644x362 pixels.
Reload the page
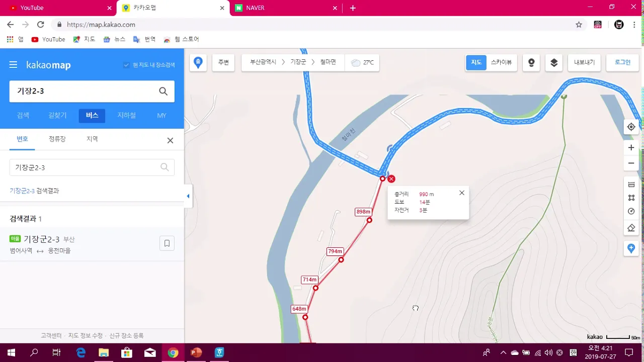pyautogui.click(x=41, y=24)
